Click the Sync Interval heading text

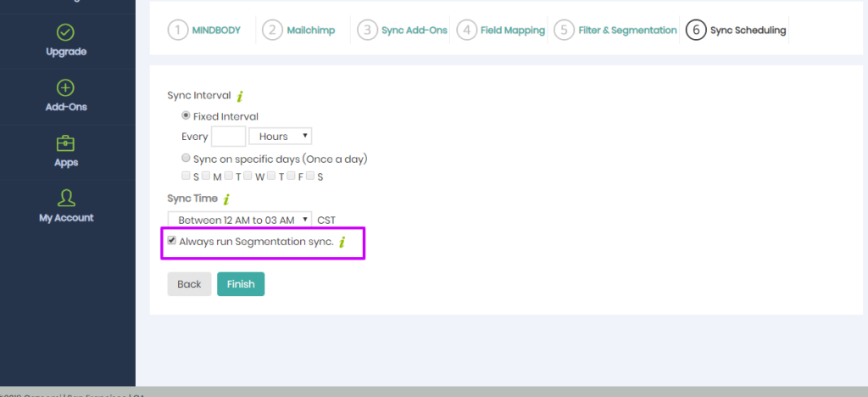(x=199, y=95)
